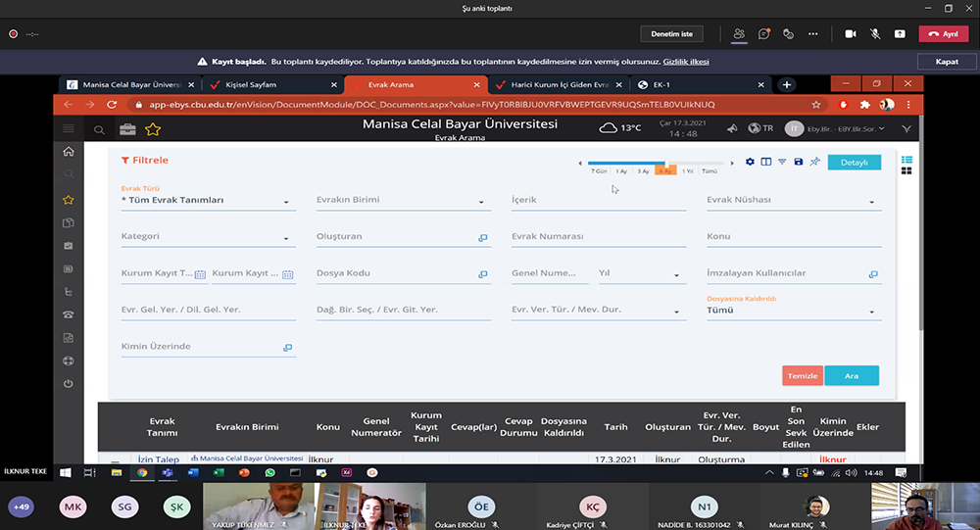Image resolution: width=980 pixels, height=530 pixels.
Task: Toggle the Teams camera on or off
Action: (850, 33)
